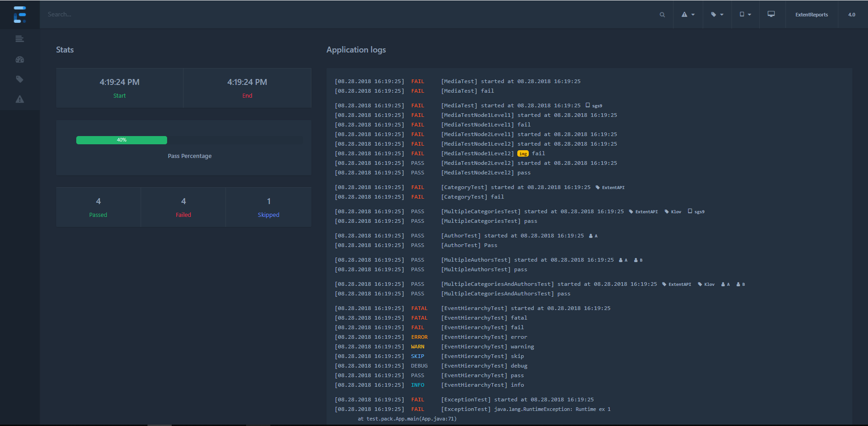Click the search magnifier icon

tap(662, 15)
